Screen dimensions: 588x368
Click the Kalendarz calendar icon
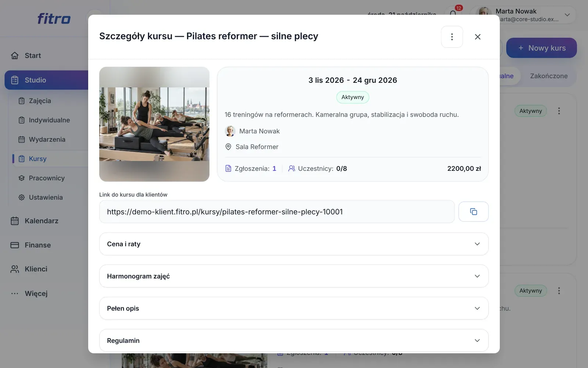[x=15, y=221]
